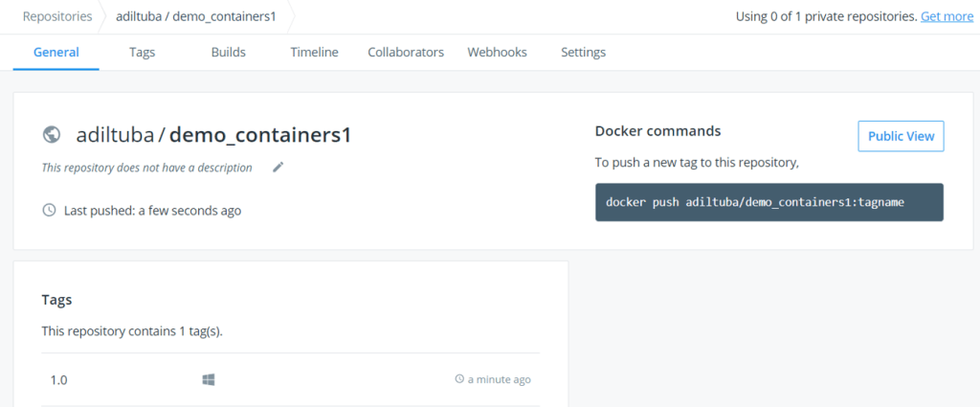Go to the Collaborators tab
The height and width of the screenshot is (407, 980).
tap(406, 52)
